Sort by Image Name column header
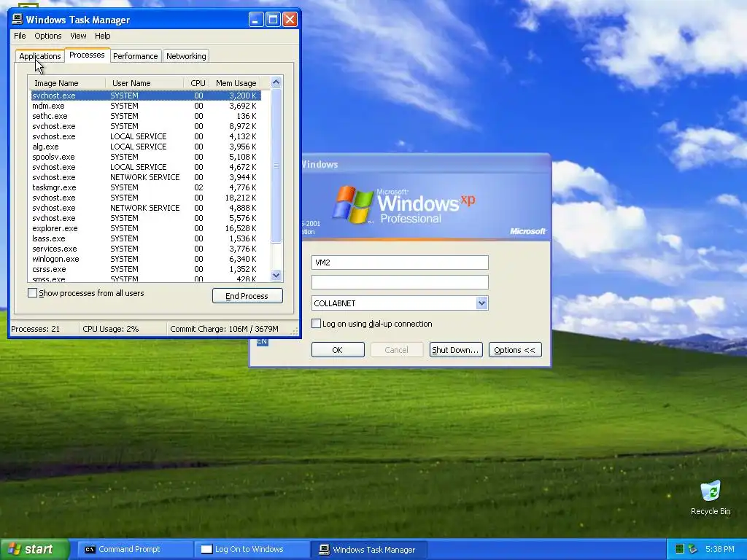The width and height of the screenshot is (747, 560). [67, 83]
